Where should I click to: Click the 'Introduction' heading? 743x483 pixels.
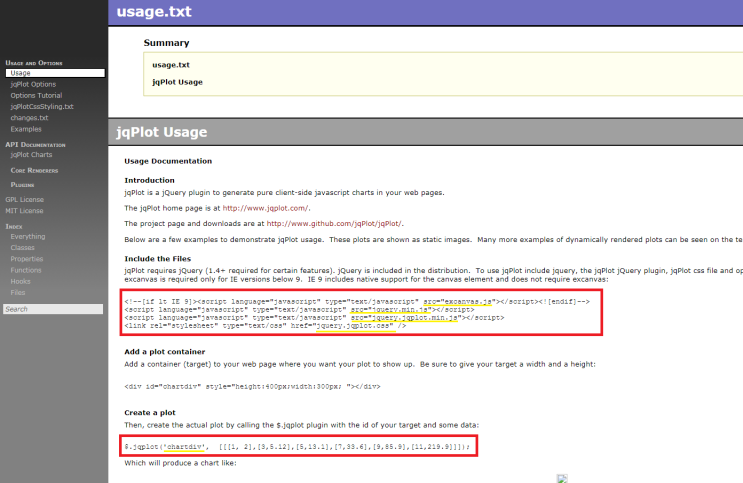149,180
